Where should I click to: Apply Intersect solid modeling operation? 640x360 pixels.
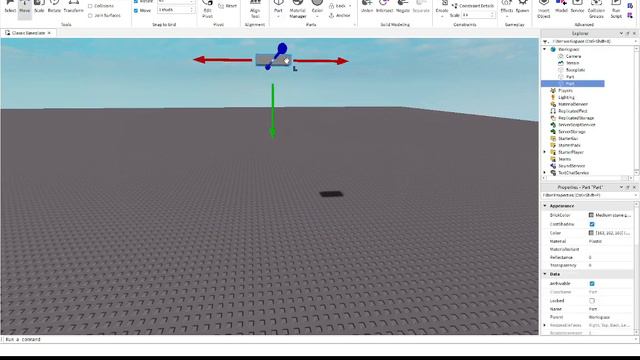coord(384,7)
